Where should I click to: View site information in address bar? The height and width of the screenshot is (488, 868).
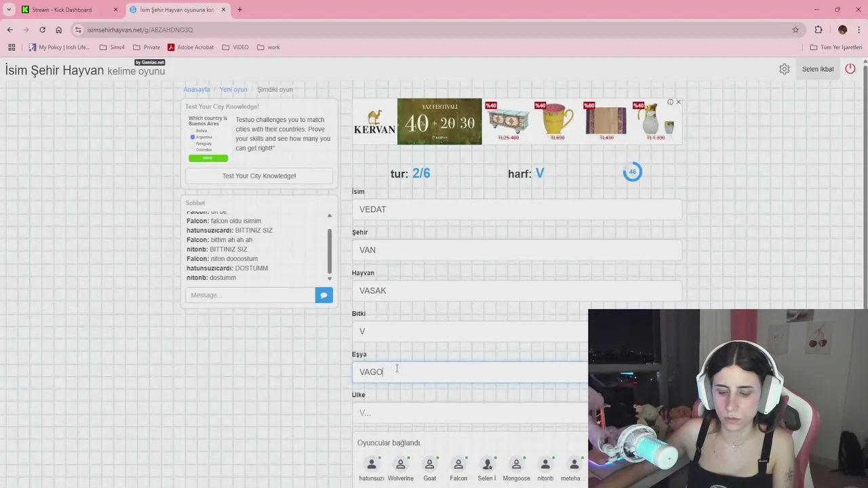pyautogui.click(x=79, y=30)
